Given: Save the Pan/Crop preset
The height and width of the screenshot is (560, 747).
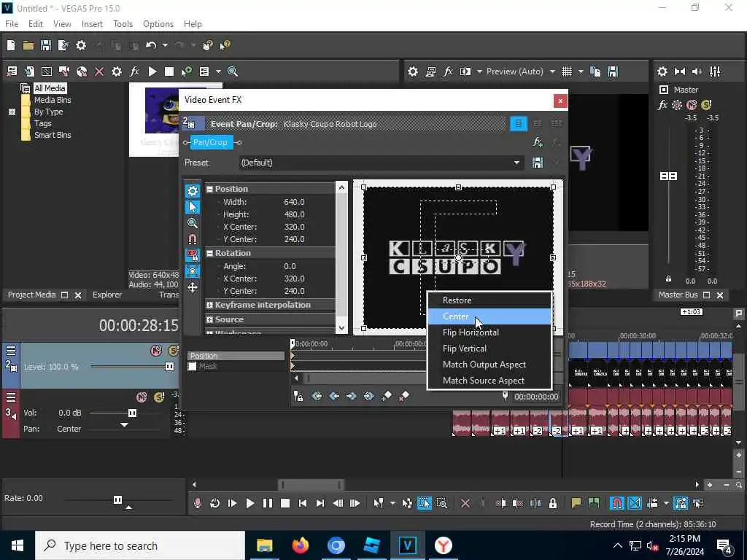Looking at the screenshot, I should tap(538, 163).
